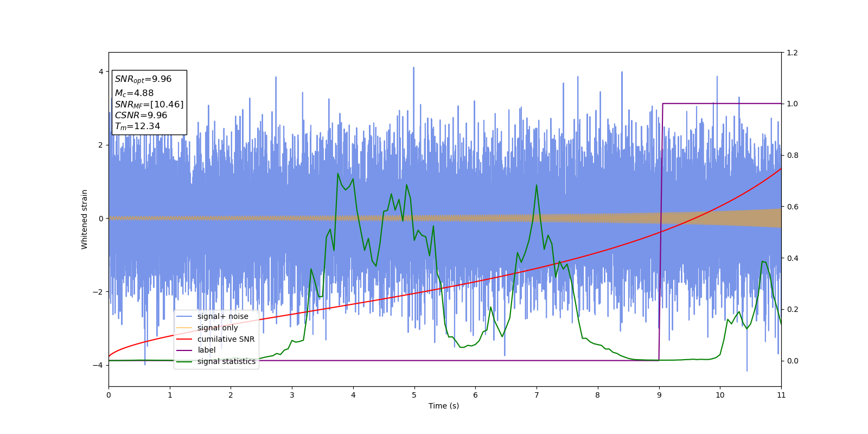Click x-axis tick label 7
This screenshot has width=868, height=434.
[x=537, y=395]
